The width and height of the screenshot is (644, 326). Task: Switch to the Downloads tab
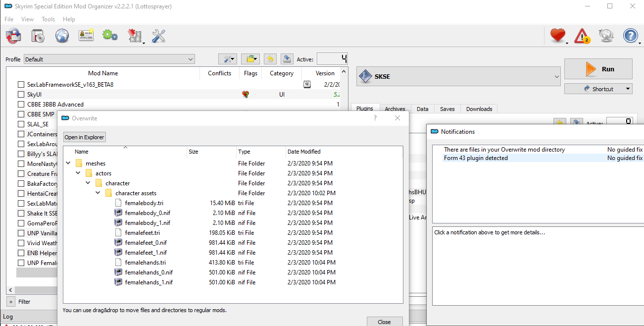pos(479,109)
